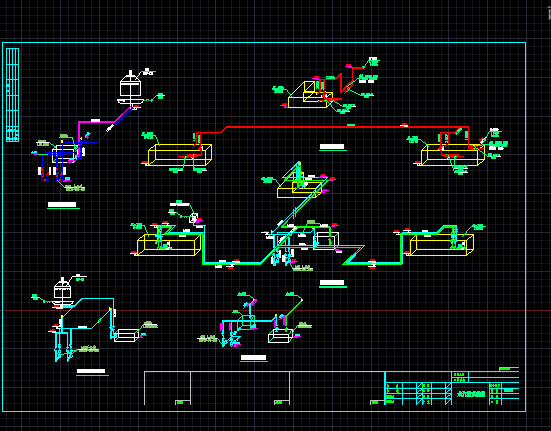Select the vertical cyan revision strip at left edge
This screenshot has width=551, height=431.
(12, 95)
